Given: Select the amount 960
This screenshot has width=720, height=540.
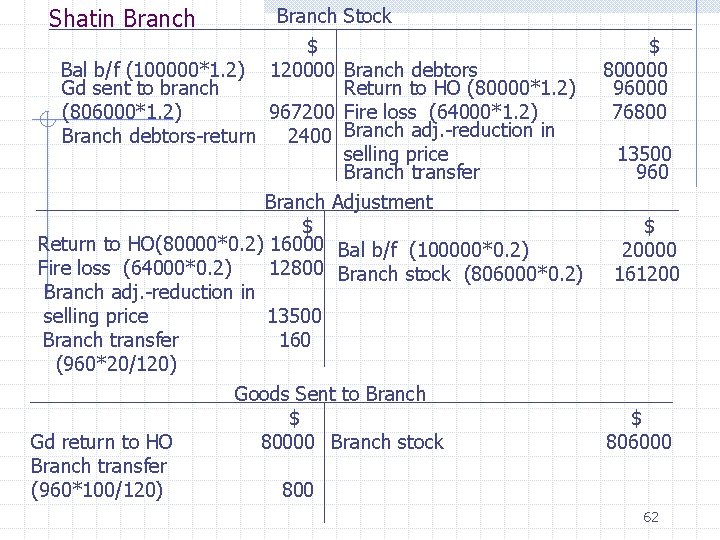Looking at the screenshot, I should [652, 172].
